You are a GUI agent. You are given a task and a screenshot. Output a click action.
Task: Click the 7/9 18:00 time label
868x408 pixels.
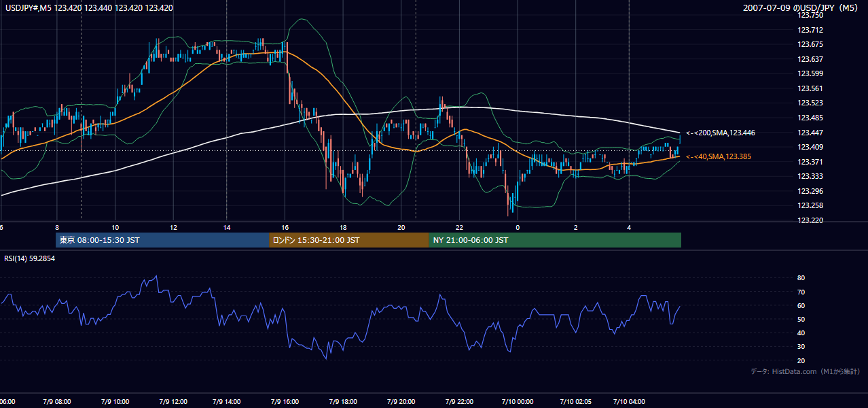click(x=343, y=401)
